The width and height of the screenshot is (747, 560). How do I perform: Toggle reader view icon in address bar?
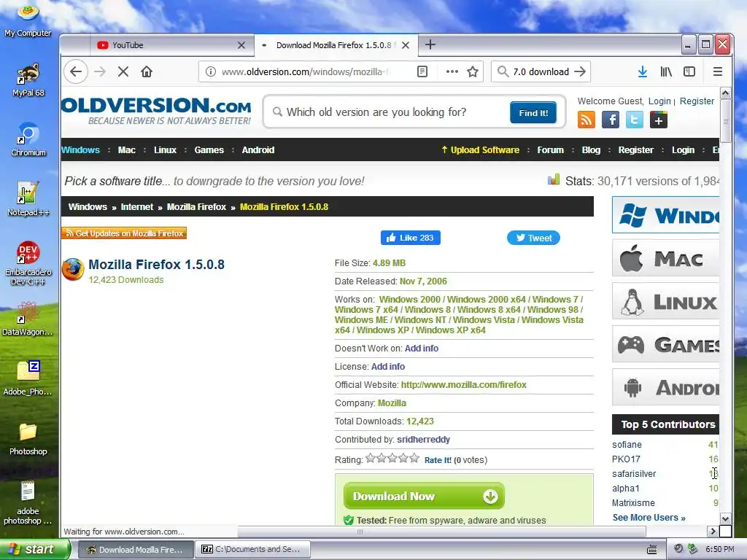coord(422,71)
